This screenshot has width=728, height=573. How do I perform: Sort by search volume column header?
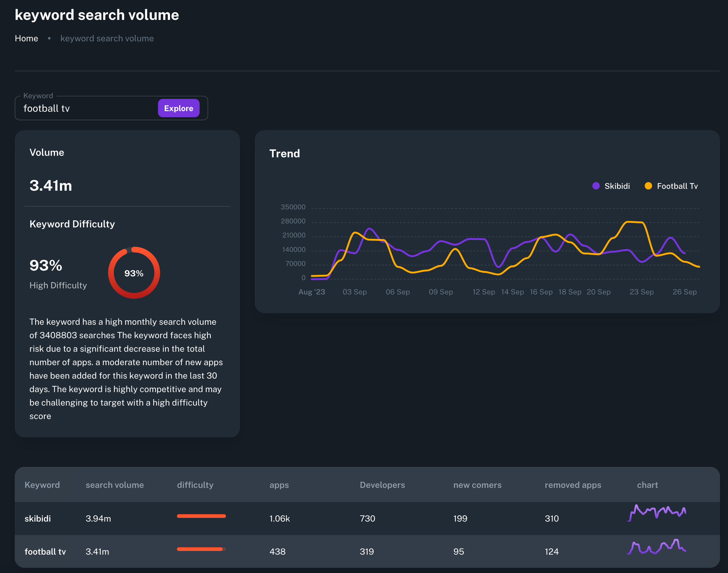(114, 485)
